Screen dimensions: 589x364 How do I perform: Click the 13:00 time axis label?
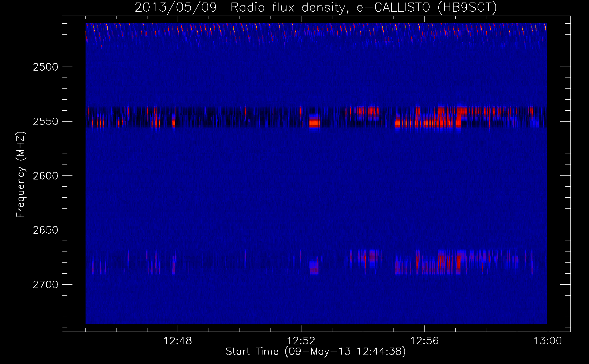(548, 341)
